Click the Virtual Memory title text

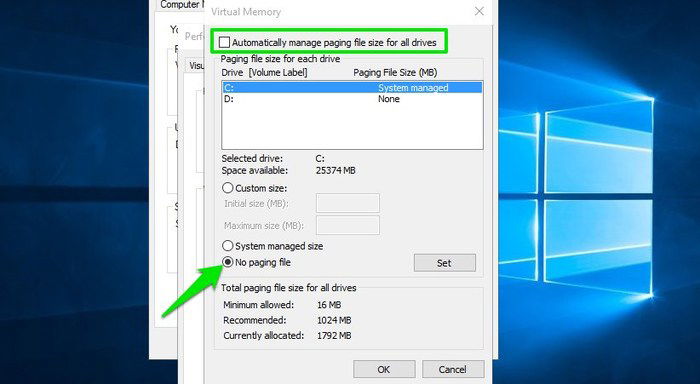(246, 12)
